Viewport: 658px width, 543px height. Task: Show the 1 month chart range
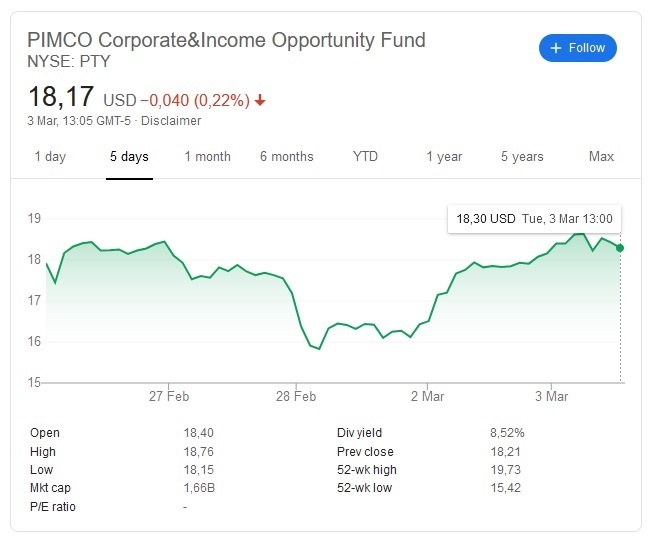(207, 157)
